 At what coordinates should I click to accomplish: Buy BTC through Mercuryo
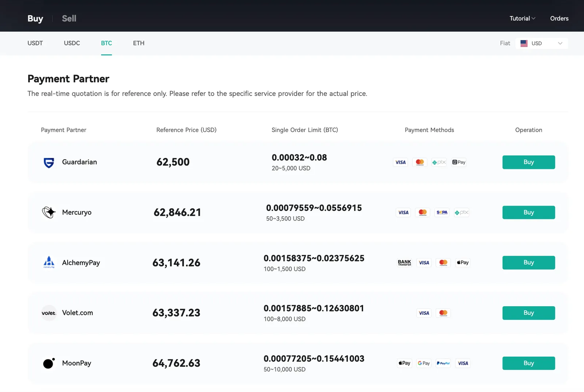pyautogui.click(x=529, y=212)
